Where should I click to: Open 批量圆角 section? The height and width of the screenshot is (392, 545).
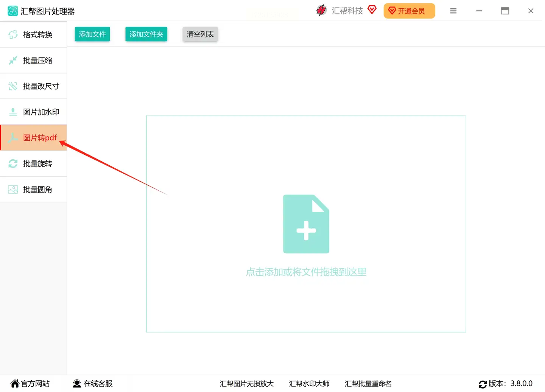click(33, 190)
